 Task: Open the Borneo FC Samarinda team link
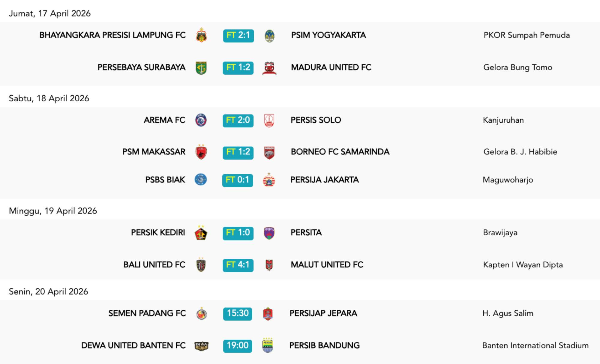[x=340, y=152]
